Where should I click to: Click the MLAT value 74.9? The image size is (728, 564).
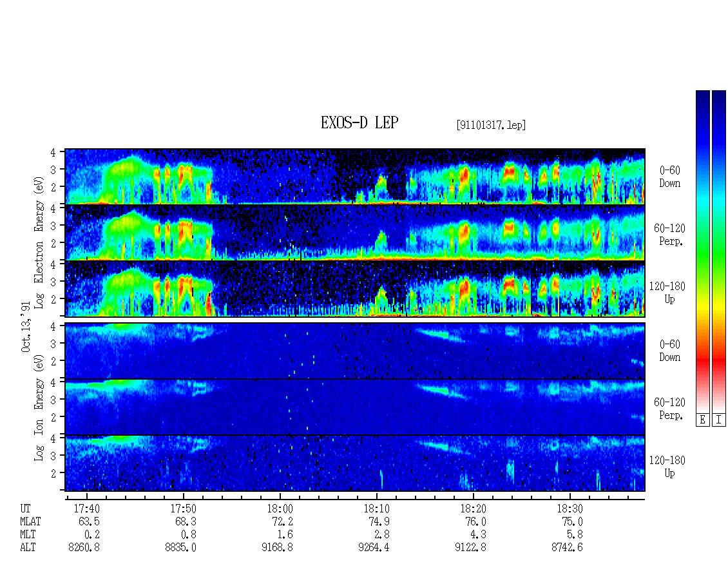point(379,521)
